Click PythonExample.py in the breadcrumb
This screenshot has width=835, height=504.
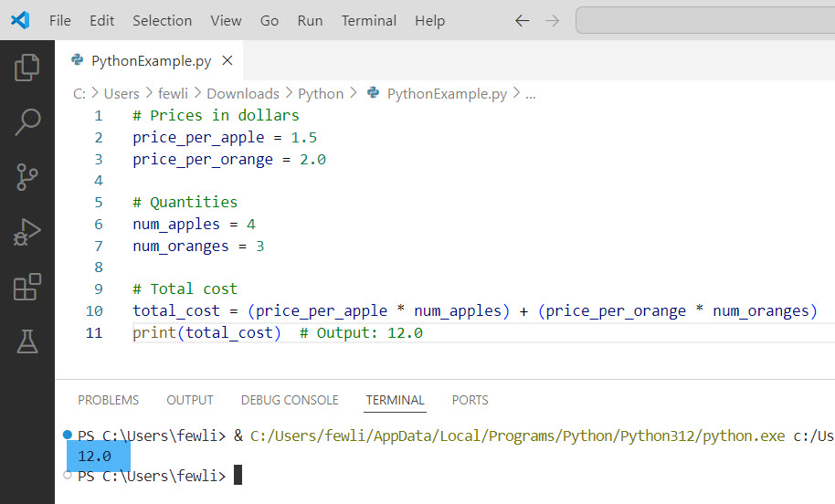click(448, 94)
